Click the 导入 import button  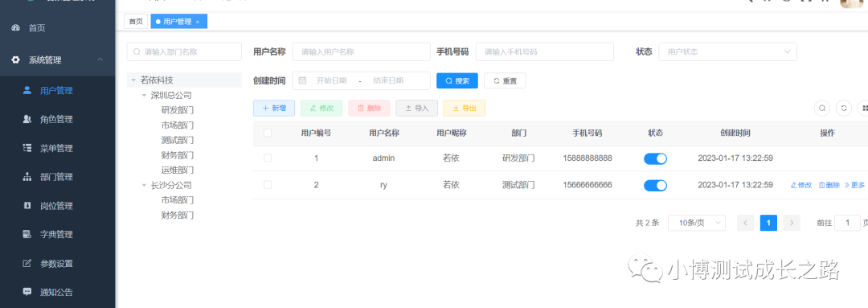[x=417, y=108]
